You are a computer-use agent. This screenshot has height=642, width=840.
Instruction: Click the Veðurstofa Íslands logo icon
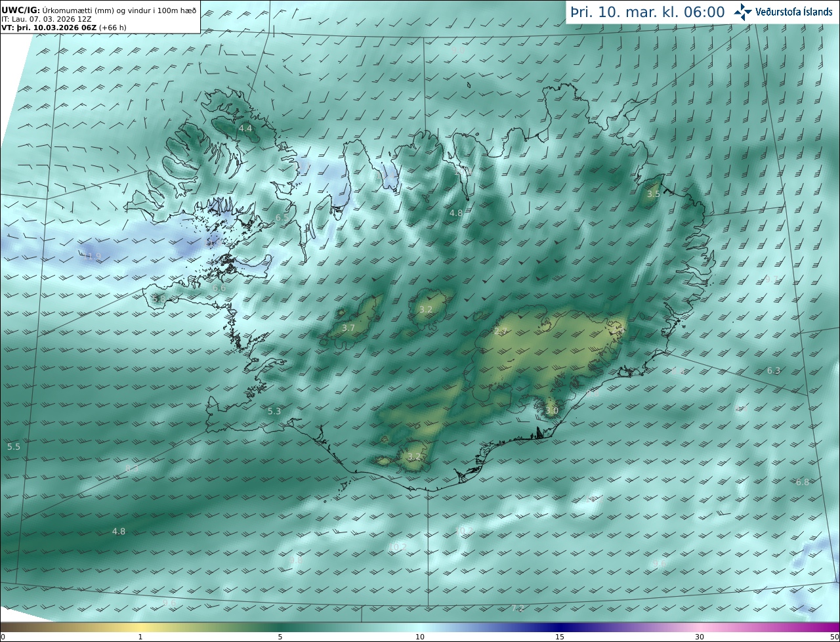(742, 12)
